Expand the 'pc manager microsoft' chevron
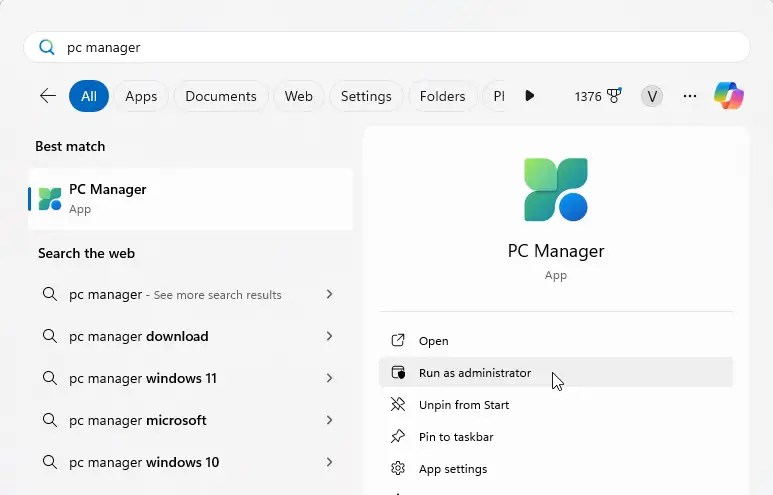The width and height of the screenshot is (773, 495). (x=329, y=420)
